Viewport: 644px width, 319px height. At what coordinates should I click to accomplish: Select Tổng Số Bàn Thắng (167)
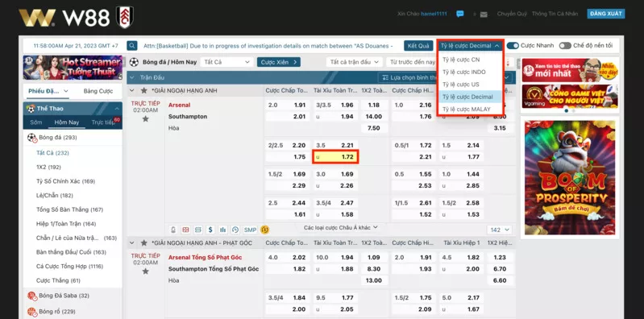[70, 209]
